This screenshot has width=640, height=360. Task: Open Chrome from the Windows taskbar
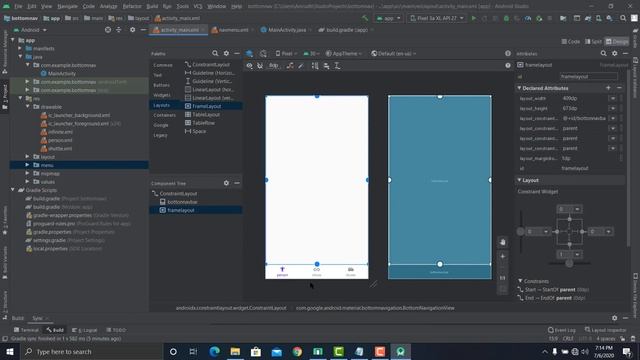297,351
